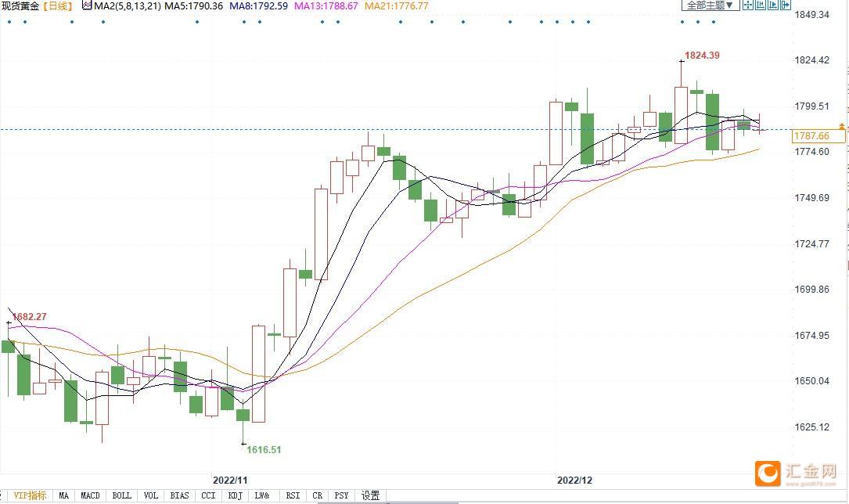
Task: Select the MA indicator tab
Action: coord(64,495)
